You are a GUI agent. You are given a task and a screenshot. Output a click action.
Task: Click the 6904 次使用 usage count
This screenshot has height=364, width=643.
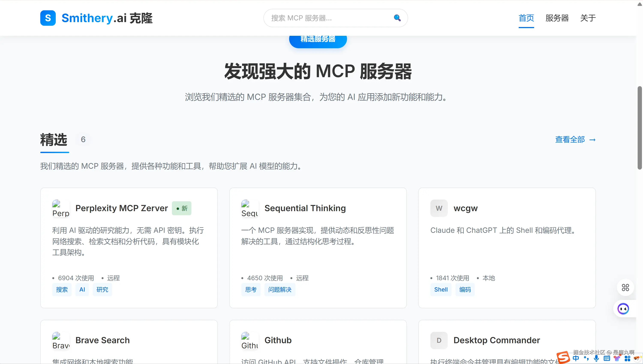[76, 278]
